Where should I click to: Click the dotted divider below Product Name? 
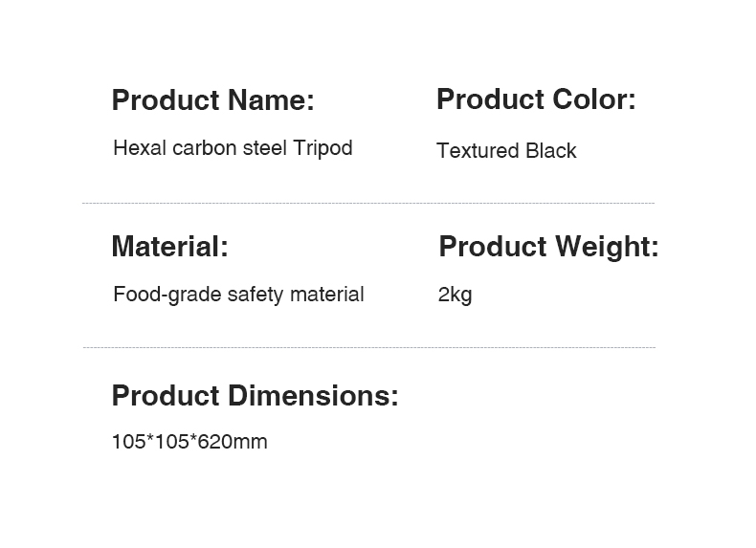(368, 204)
